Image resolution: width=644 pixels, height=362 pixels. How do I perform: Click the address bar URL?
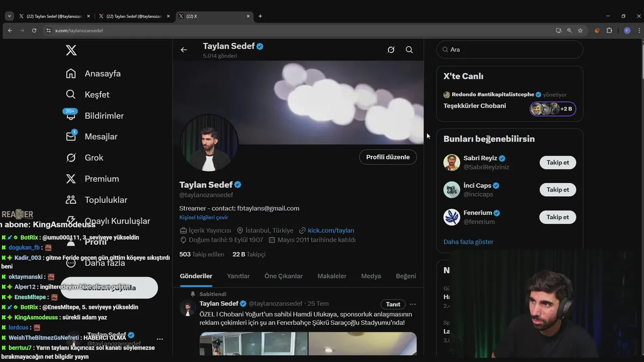(79, 31)
